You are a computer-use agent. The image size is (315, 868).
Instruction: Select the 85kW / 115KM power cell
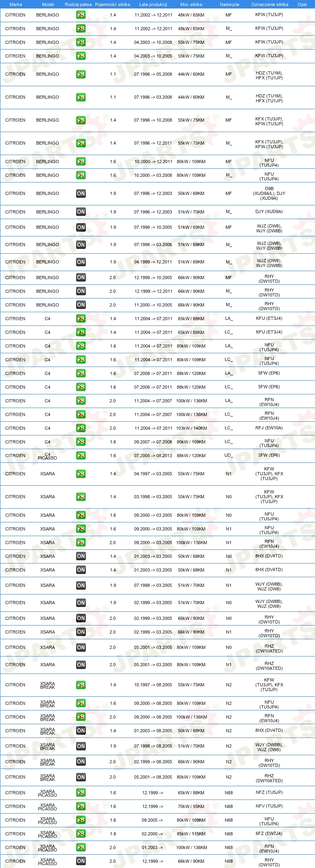click(x=191, y=834)
